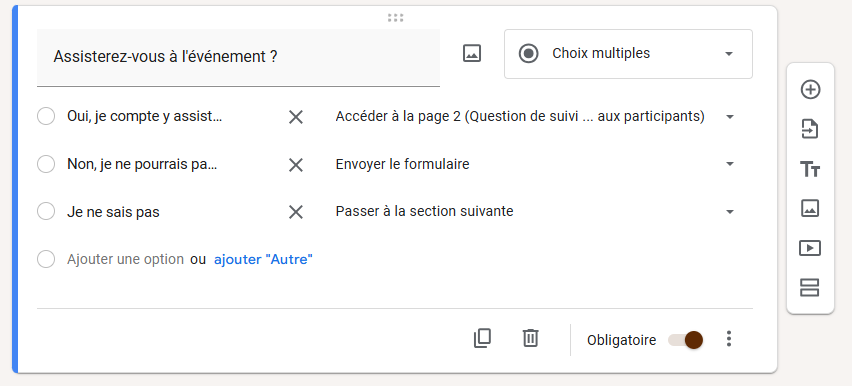Edit option text "Je ne sais pas"
852x386 pixels.
[114, 211]
